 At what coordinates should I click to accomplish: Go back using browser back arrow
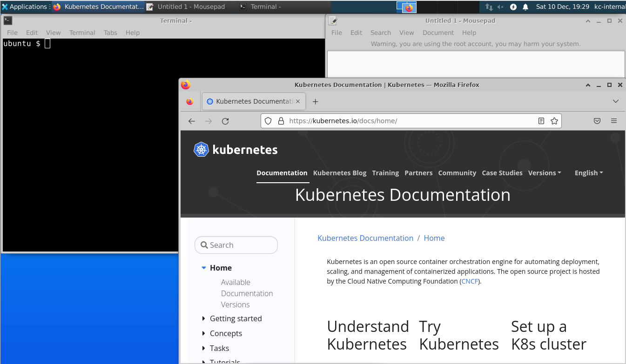click(x=192, y=121)
